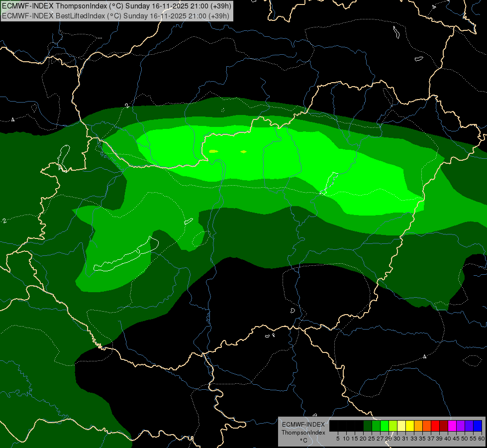Click the legend tick label '5'
The width and height of the screenshot is (487, 448).
tap(338, 439)
